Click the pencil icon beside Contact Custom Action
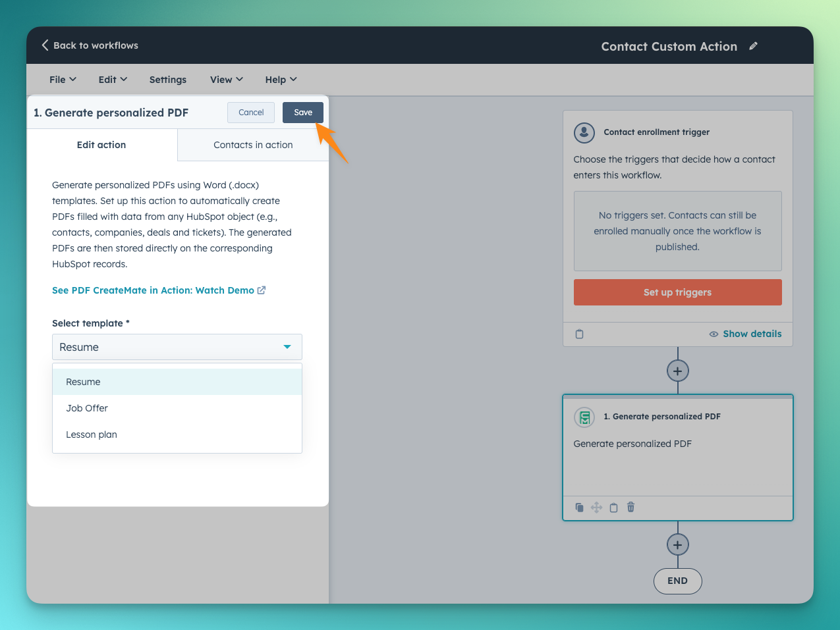Screen dimensions: 840x630 pos(753,46)
